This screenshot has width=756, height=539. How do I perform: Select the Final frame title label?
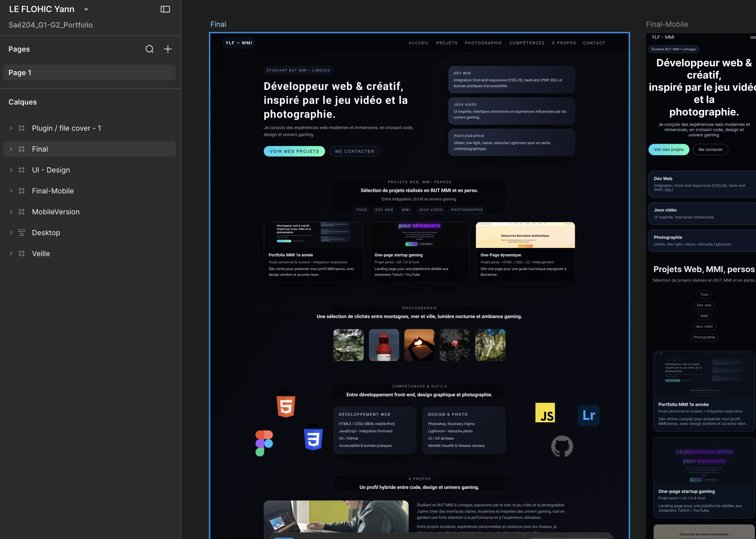218,24
